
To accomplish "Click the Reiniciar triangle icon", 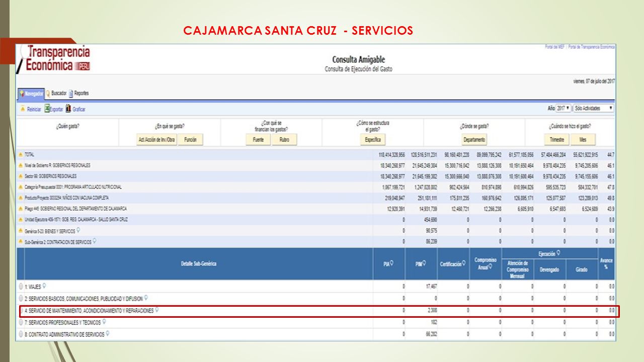I will [x=23, y=109].
